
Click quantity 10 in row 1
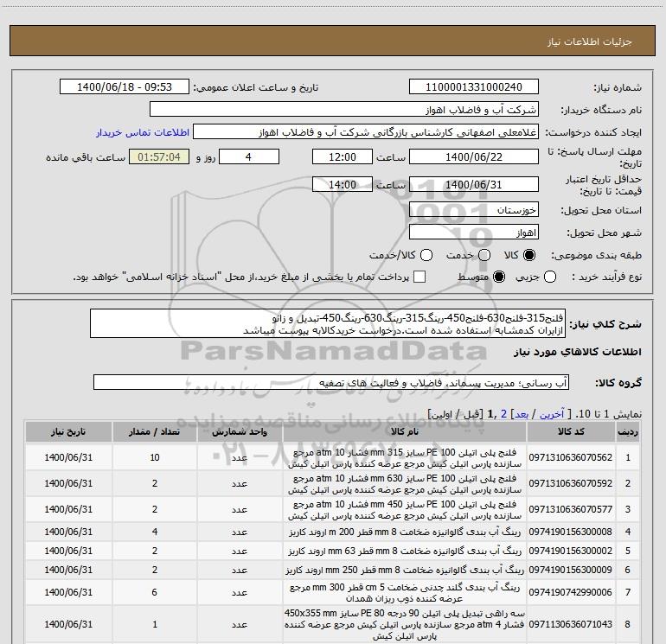point(155,457)
